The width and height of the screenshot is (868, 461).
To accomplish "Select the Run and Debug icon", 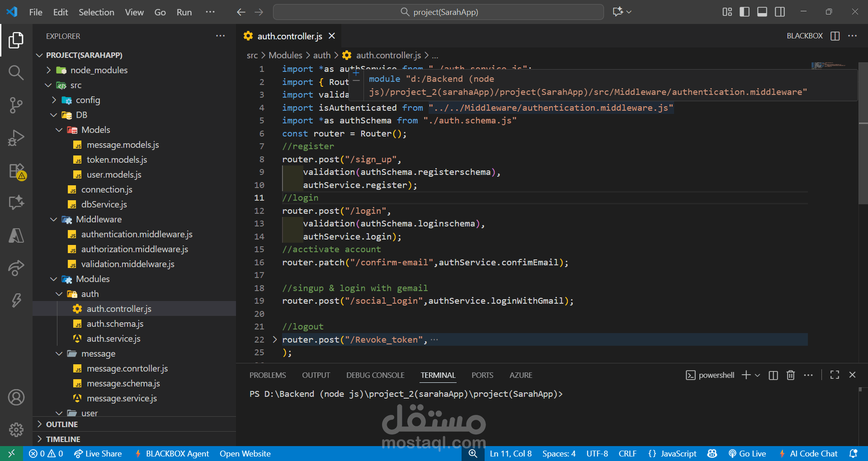I will click(x=16, y=138).
